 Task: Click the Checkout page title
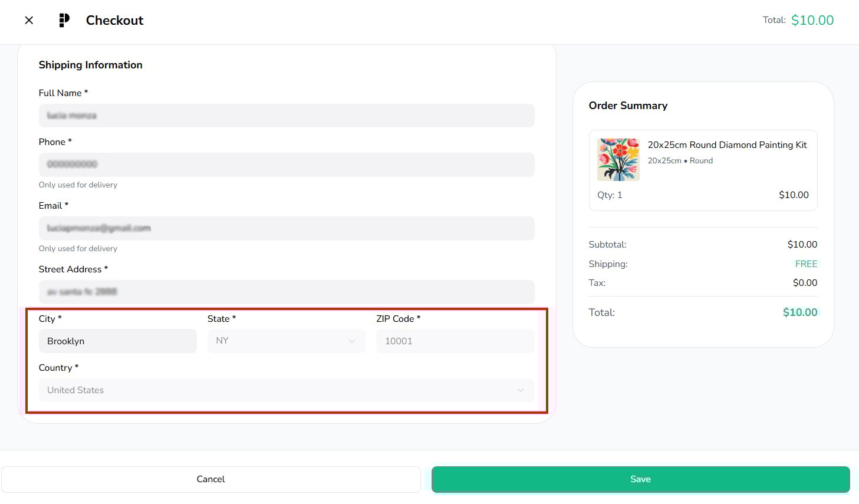click(114, 21)
